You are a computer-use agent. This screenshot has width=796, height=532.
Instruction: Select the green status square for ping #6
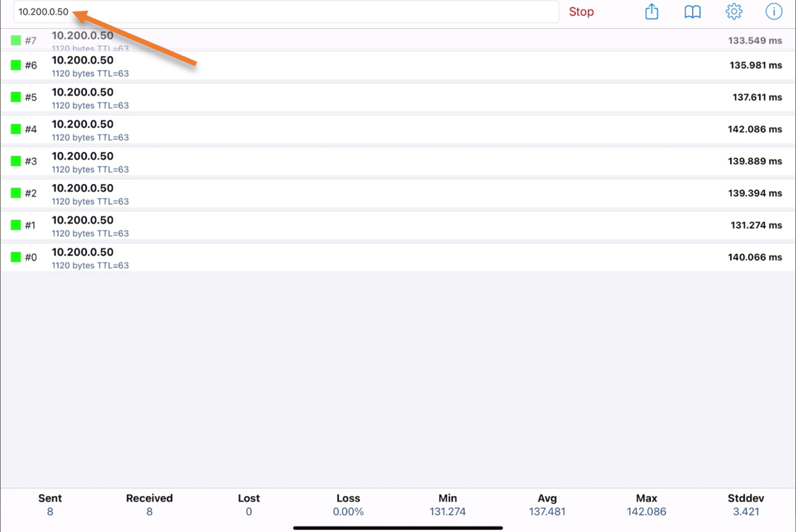(x=16, y=65)
